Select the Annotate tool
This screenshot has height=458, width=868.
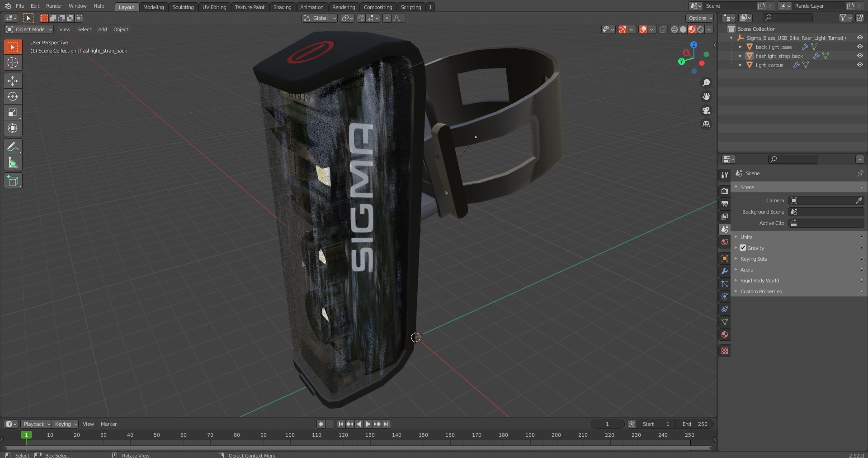click(x=13, y=147)
